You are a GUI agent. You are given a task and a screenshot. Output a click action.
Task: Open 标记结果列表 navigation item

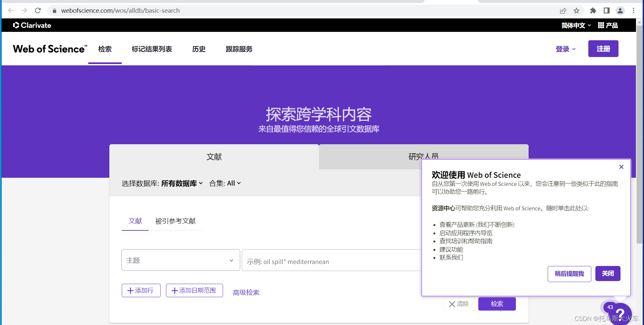click(x=152, y=49)
